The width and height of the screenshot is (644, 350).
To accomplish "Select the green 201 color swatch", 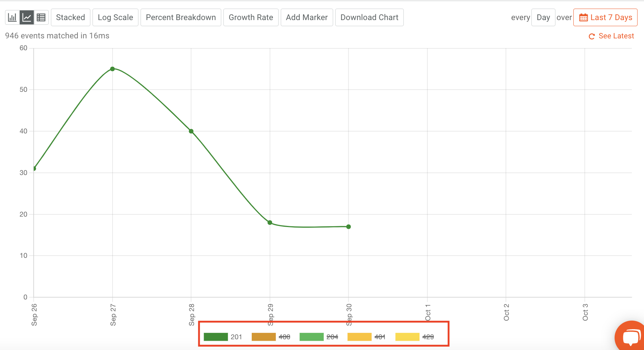I will point(216,337).
